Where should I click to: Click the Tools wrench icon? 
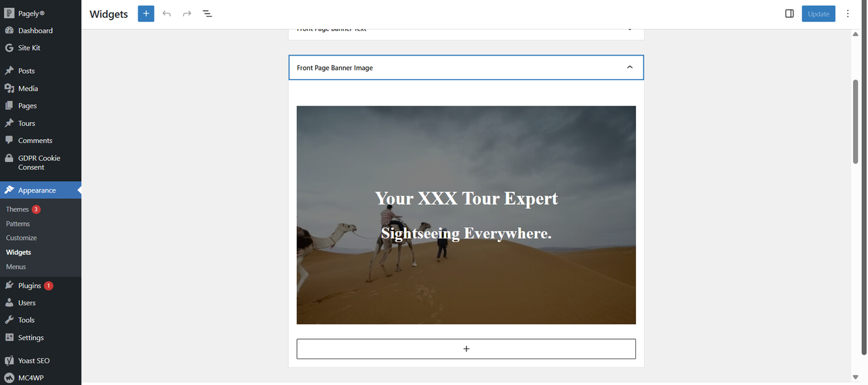pyautogui.click(x=9, y=320)
